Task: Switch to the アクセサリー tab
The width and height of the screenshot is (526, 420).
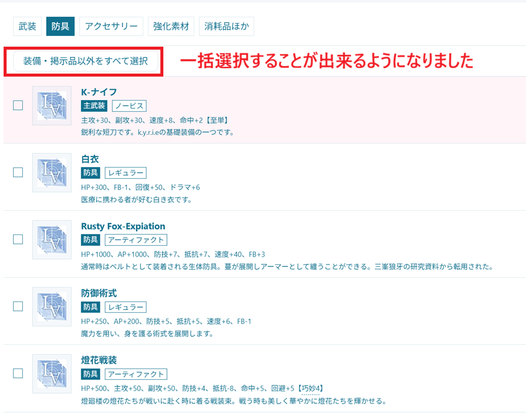Action: point(111,26)
